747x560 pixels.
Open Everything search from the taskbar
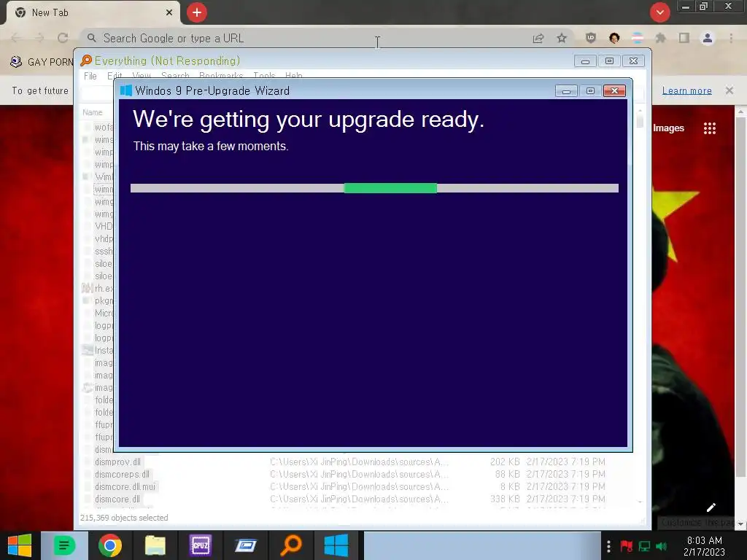pyautogui.click(x=291, y=545)
